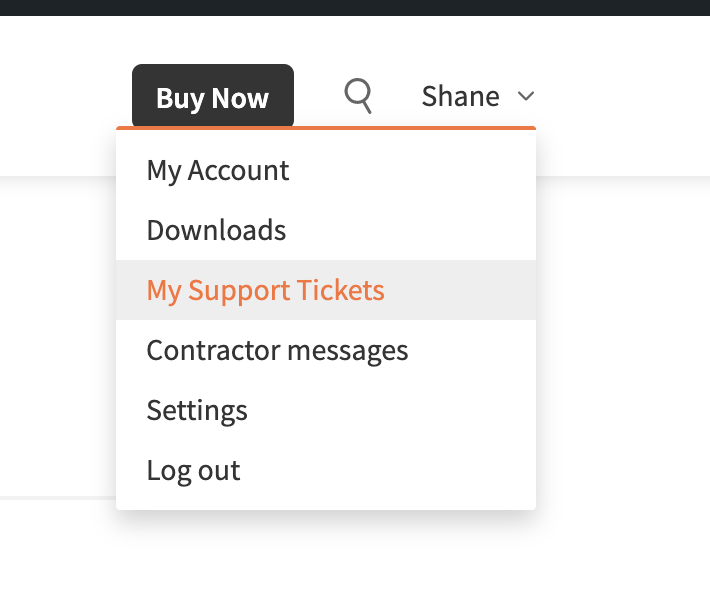Click the dark bar above the page
710x614 pixels.
tap(355, 8)
